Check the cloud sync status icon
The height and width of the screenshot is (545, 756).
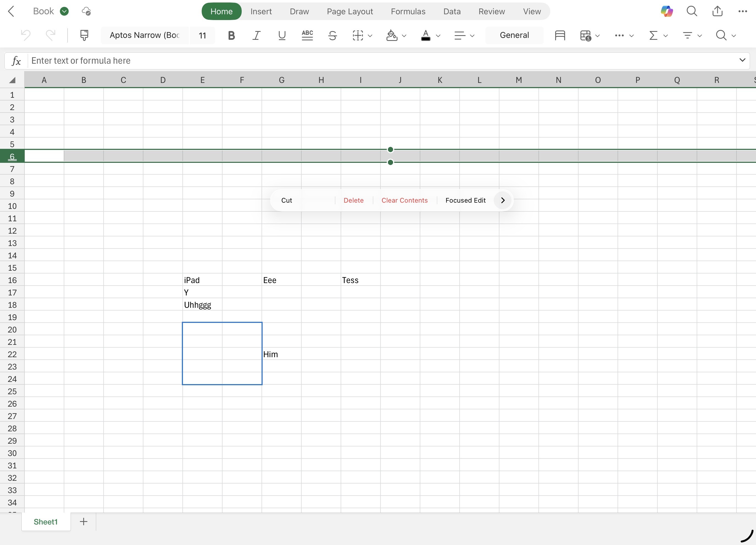[x=86, y=11]
